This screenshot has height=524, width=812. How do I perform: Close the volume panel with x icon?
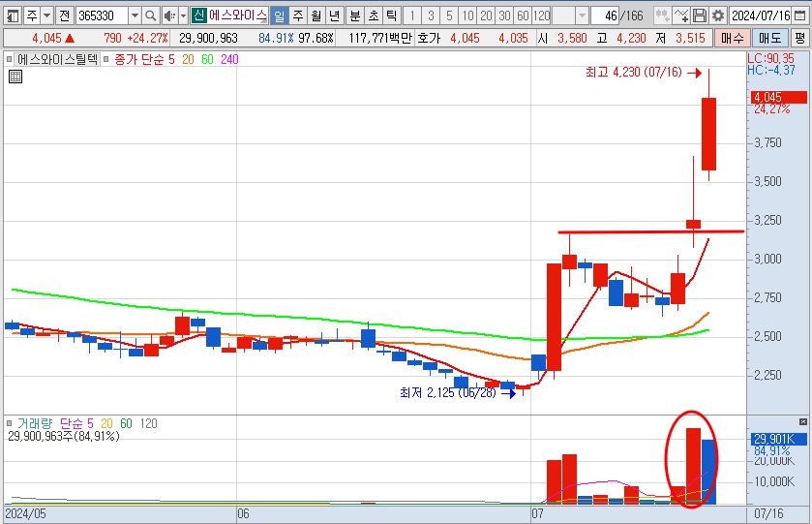click(803, 422)
